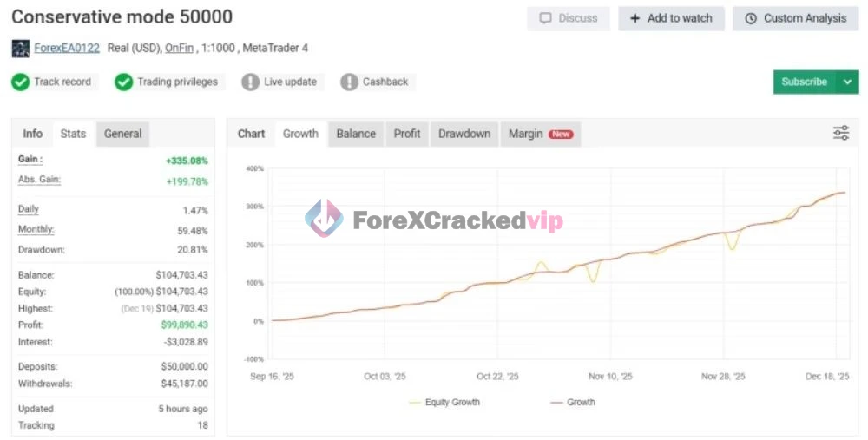Show the Drawdown chart tab
Image resolution: width=868 pixels, height=440 pixels.
464,134
